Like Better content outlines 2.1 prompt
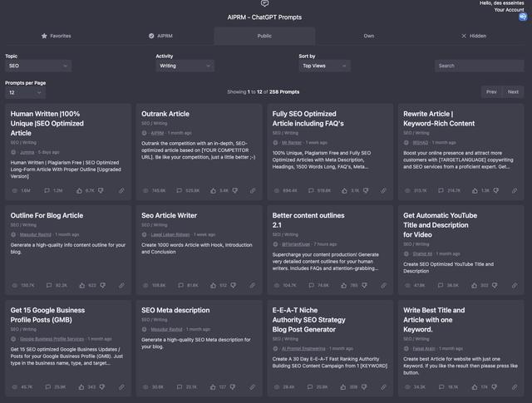This screenshot has width=532, height=403. 344,285
